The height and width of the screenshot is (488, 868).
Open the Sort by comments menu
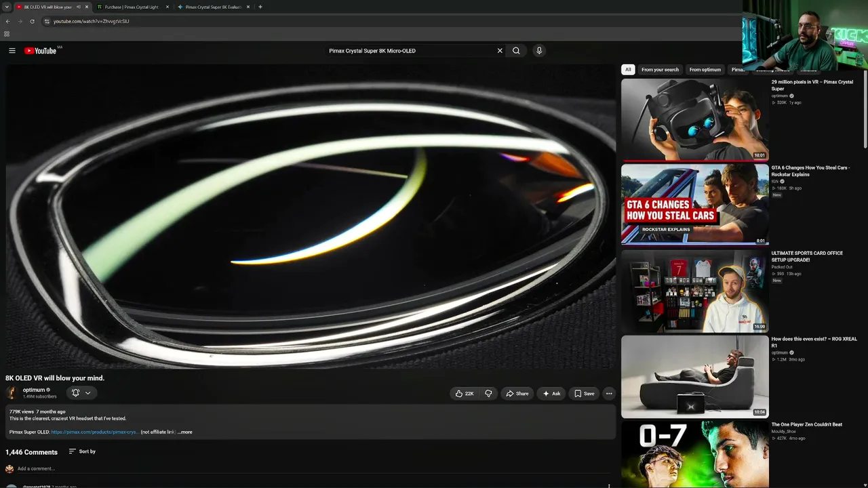tap(82, 451)
